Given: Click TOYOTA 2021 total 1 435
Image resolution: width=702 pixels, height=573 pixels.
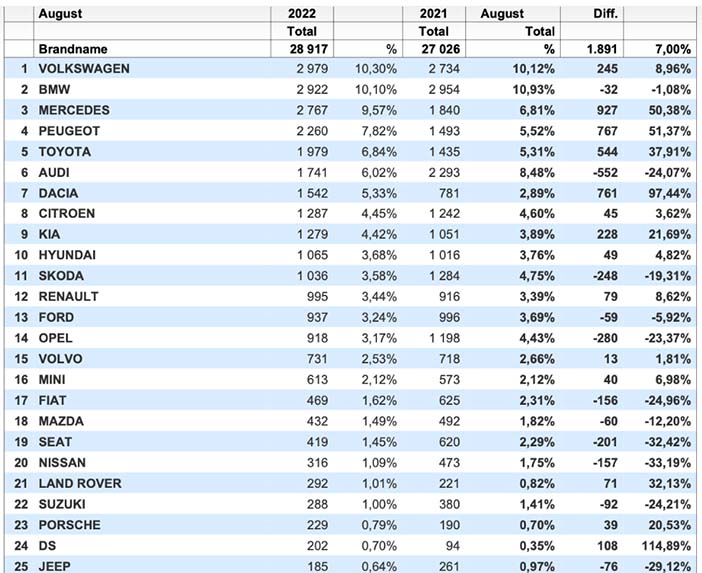Looking at the screenshot, I should [x=444, y=152].
